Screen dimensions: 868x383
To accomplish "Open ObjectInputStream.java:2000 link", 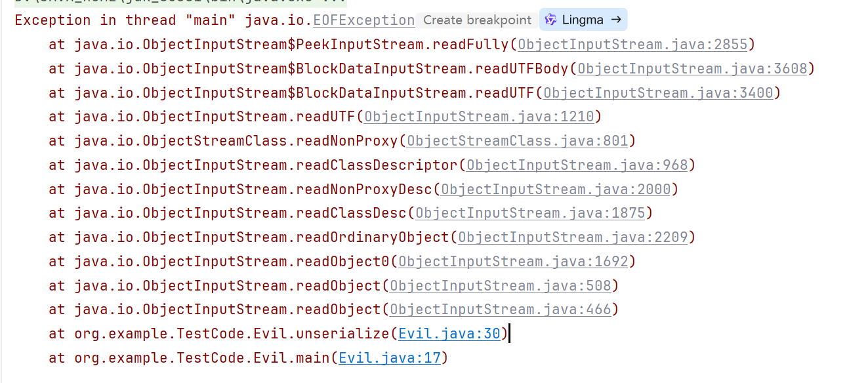I will pyautogui.click(x=556, y=190).
